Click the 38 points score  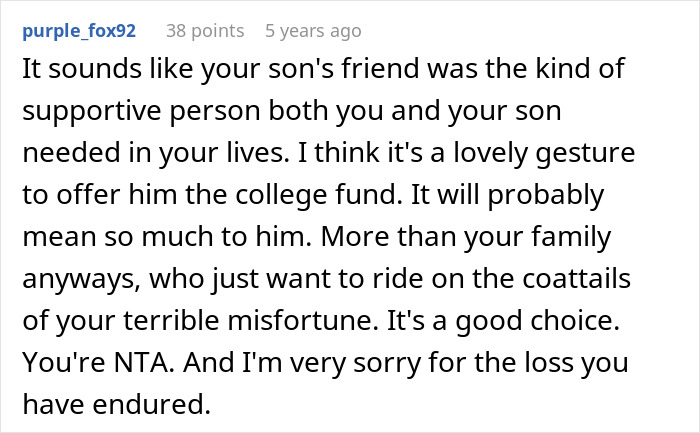pos(205,31)
